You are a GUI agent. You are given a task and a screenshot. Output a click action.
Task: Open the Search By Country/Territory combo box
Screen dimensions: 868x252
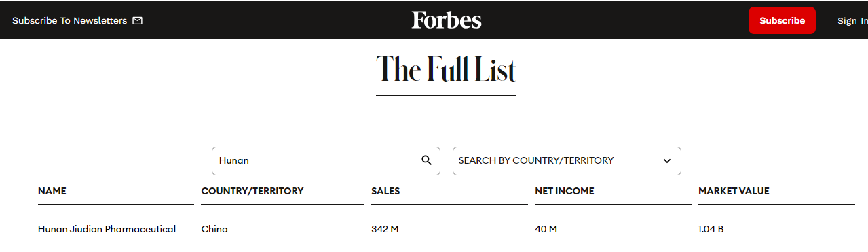click(567, 161)
